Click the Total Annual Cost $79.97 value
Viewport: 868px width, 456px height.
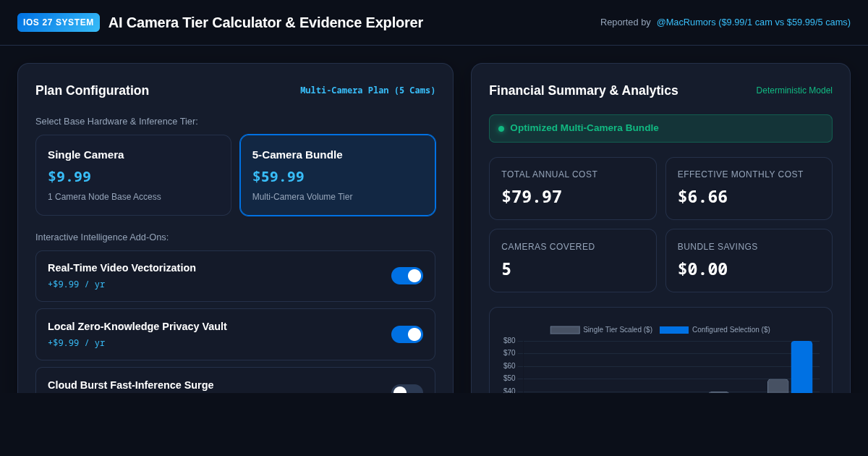click(x=532, y=197)
